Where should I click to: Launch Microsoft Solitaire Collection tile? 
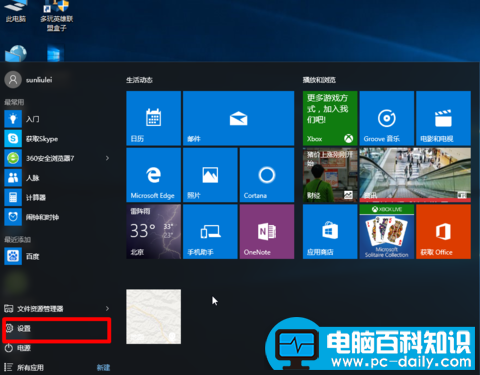(x=387, y=232)
